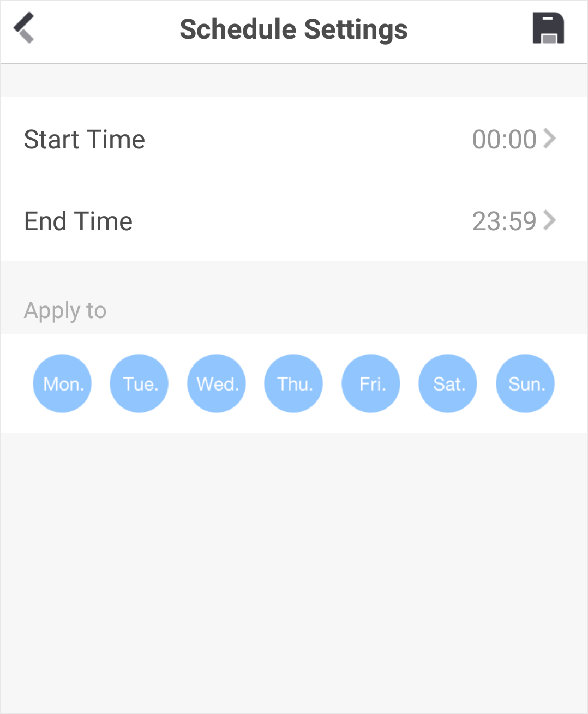This screenshot has height=714, width=588.
Task: Save the schedule with the floppy disk icon
Action: click(x=548, y=28)
